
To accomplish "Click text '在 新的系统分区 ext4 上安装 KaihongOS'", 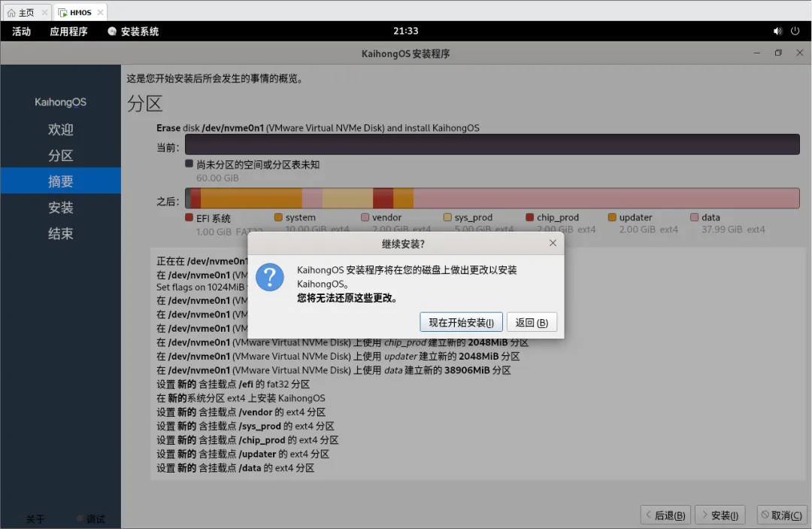I will click(241, 398).
